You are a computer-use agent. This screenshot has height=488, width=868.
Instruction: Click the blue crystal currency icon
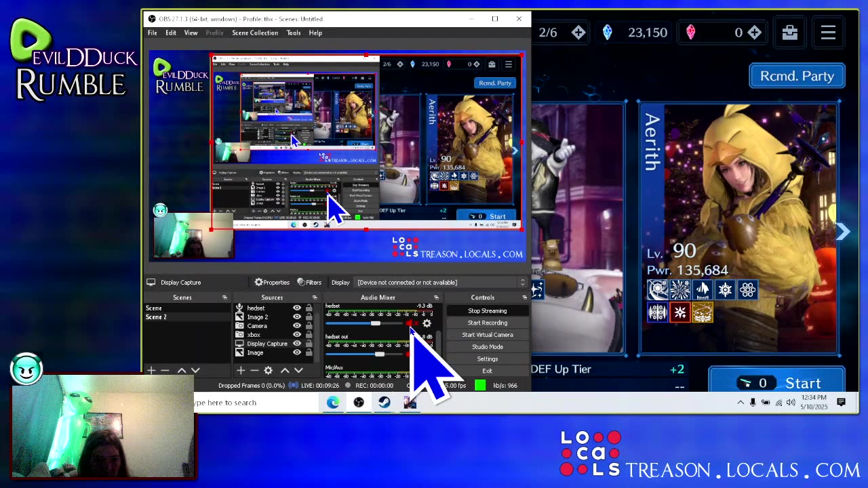(x=608, y=32)
